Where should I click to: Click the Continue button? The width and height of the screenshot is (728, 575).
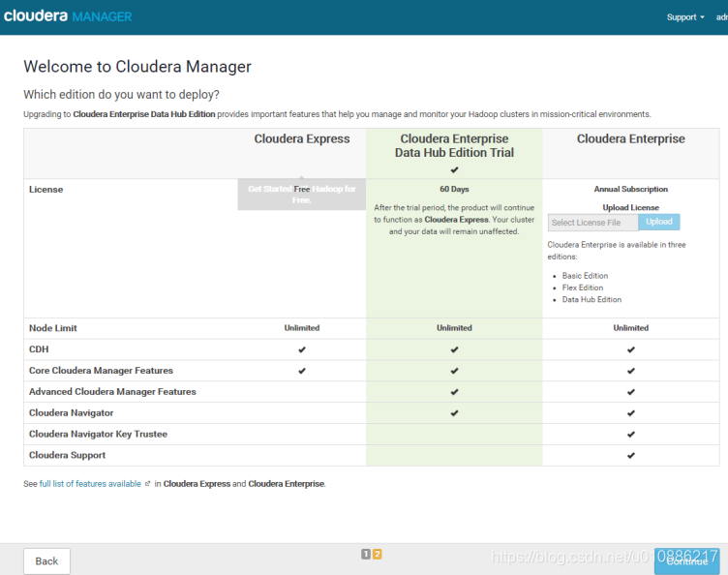686,561
